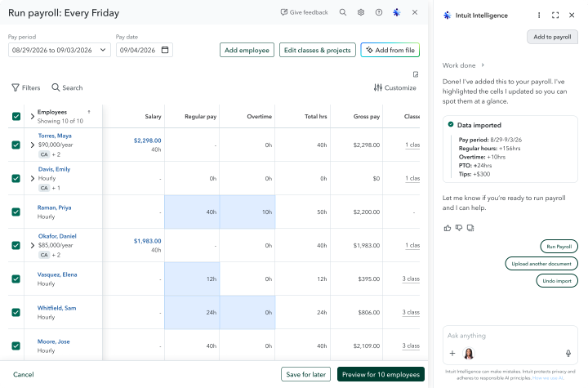
Task: Open the Pay period dropdown
Action: (x=60, y=50)
